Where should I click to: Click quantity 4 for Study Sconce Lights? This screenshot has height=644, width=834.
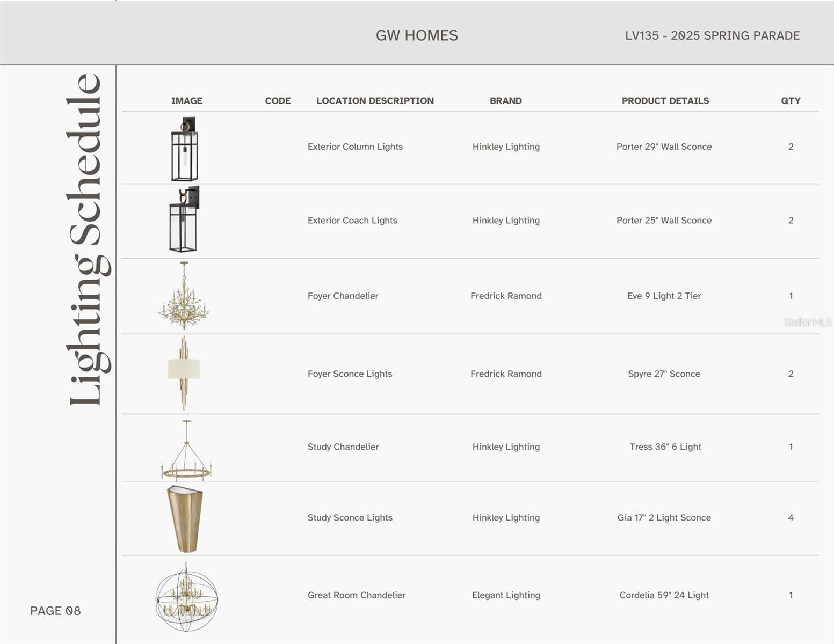pyautogui.click(x=791, y=517)
